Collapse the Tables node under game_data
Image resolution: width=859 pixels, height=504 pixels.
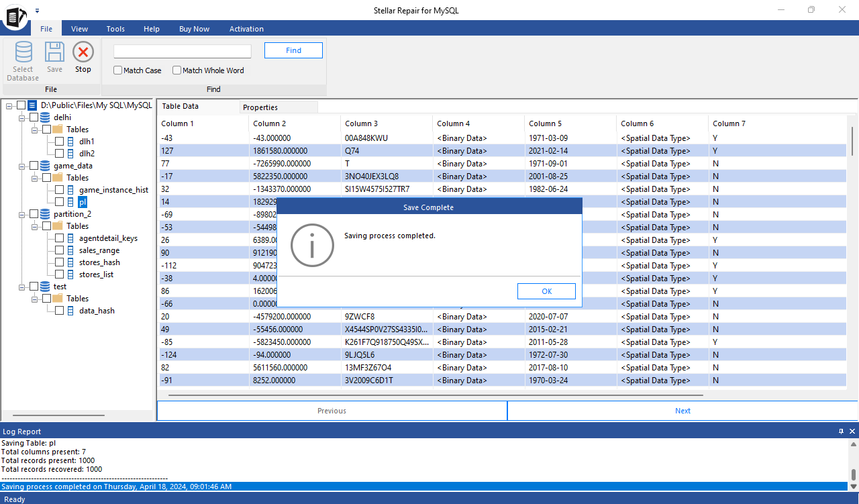tap(35, 178)
